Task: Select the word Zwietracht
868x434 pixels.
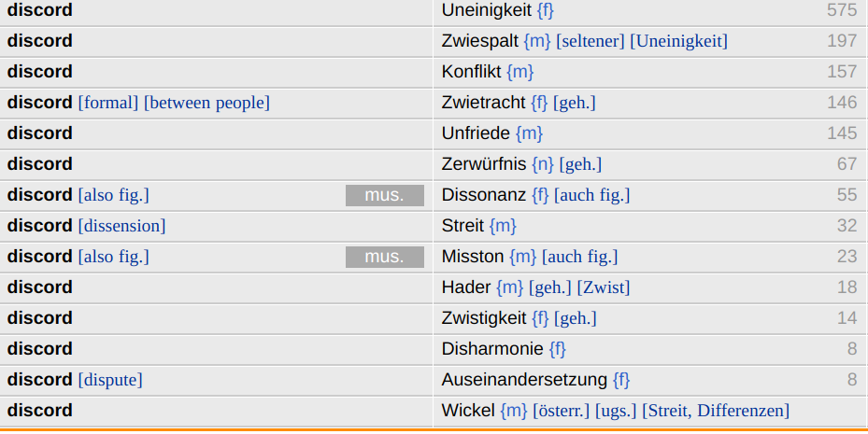Action: [x=484, y=103]
